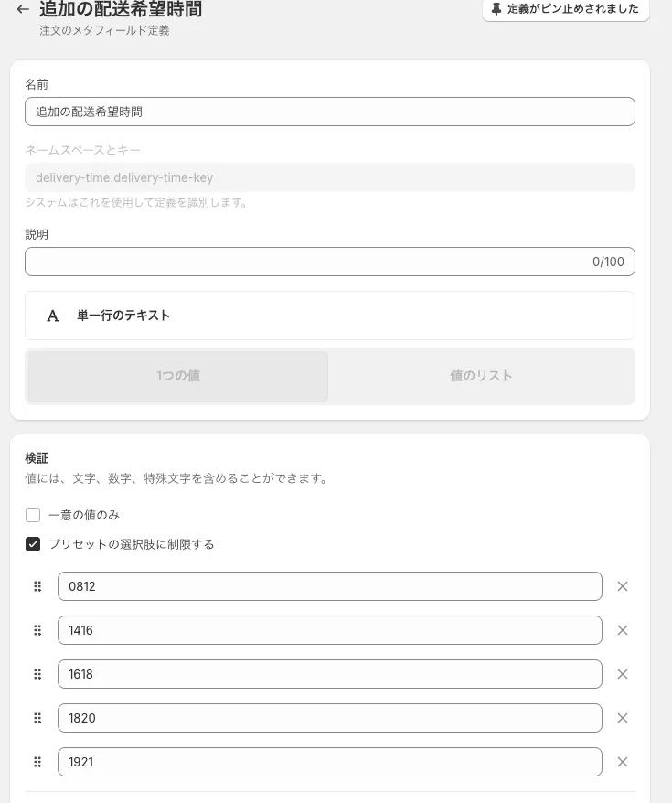Edit the 1416 preset value field

pos(329,630)
